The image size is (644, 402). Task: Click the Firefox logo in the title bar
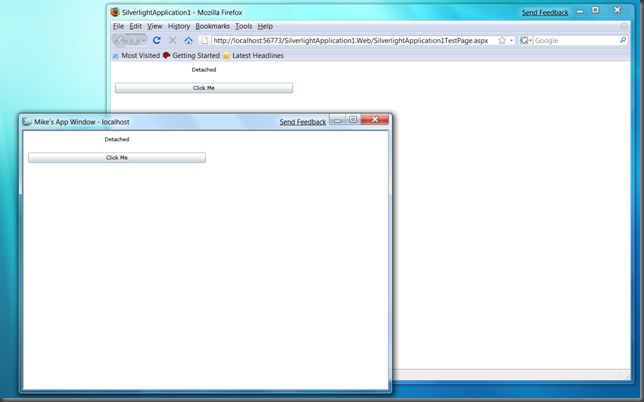click(115, 12)
